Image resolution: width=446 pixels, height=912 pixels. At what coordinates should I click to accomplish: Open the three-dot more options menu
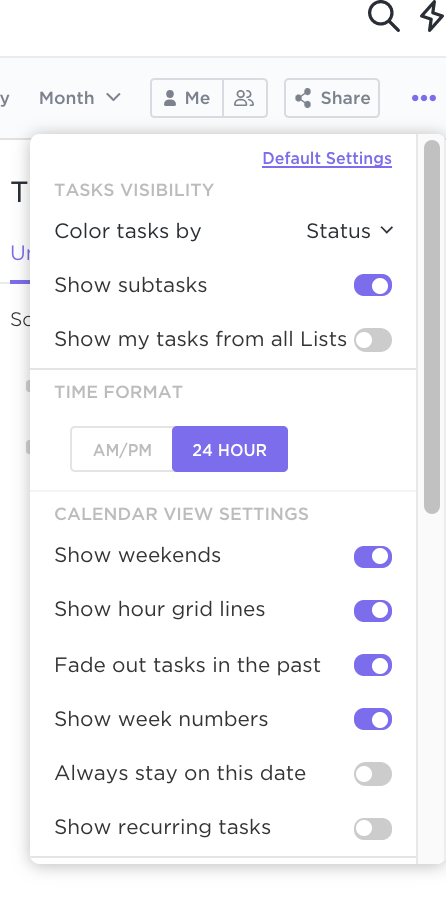coord(424,98)
